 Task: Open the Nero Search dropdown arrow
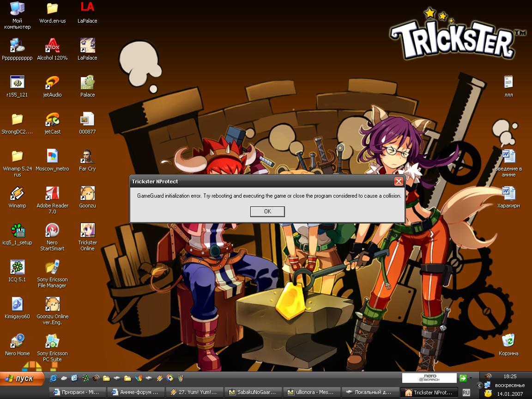(471, 378)
